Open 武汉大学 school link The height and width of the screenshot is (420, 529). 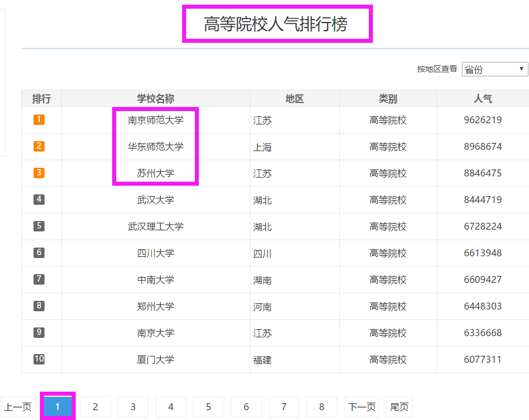point(156,200)
